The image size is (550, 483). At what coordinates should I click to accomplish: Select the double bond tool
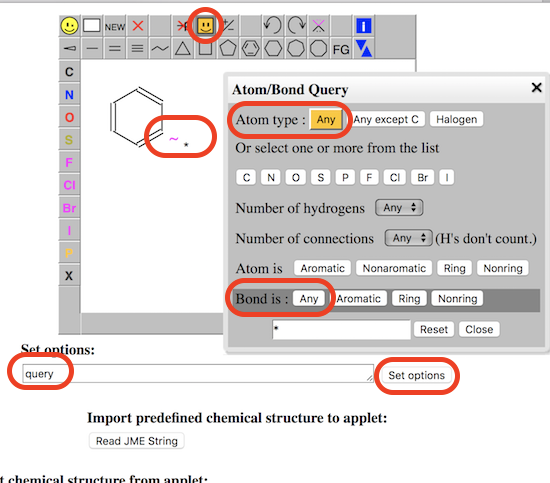(x=115, y=48)
